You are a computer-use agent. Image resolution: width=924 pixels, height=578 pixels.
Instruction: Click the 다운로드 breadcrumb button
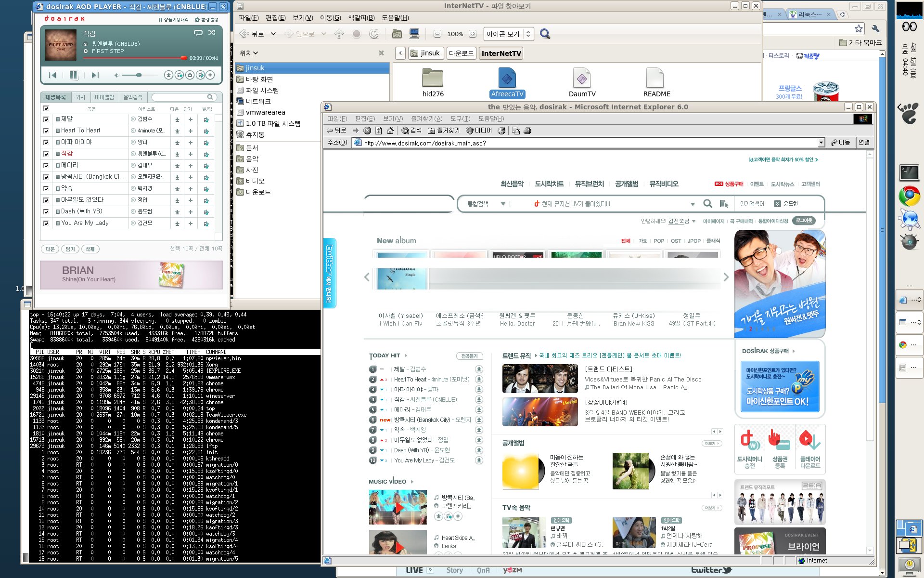[461, 53]
